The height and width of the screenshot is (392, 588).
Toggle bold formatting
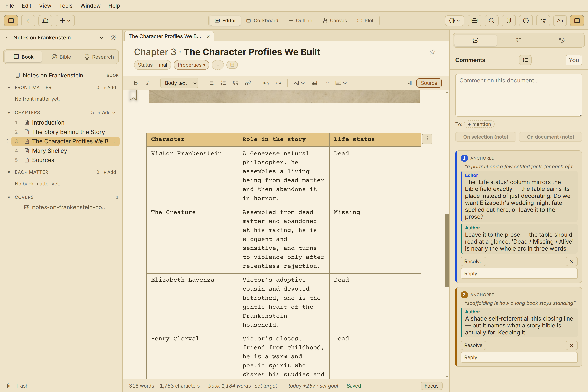[x=136, y=83]
